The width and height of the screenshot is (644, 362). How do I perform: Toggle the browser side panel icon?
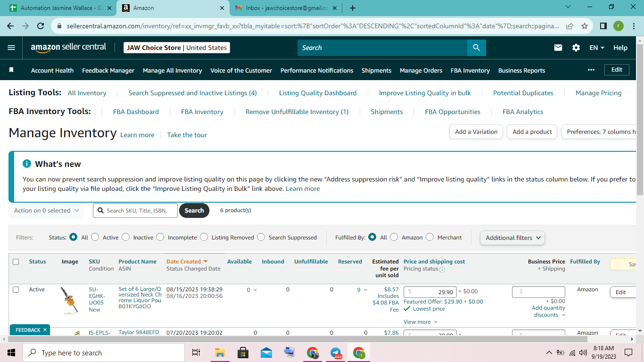pos(603,26)
